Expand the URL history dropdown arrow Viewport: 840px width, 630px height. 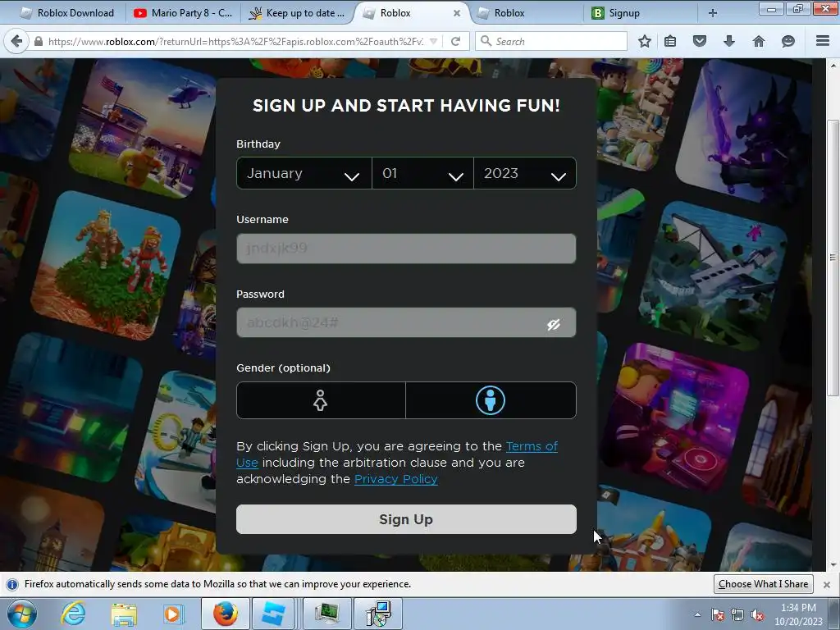pos(433,41)
